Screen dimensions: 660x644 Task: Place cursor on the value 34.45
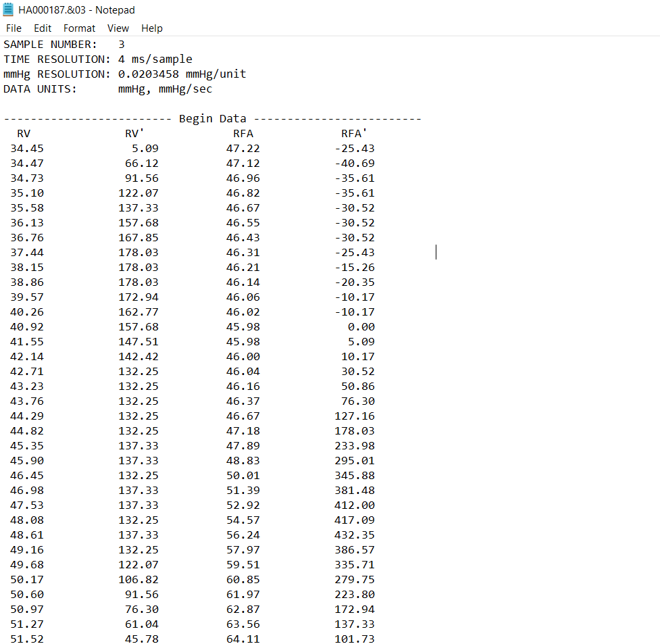coord(27,148)
